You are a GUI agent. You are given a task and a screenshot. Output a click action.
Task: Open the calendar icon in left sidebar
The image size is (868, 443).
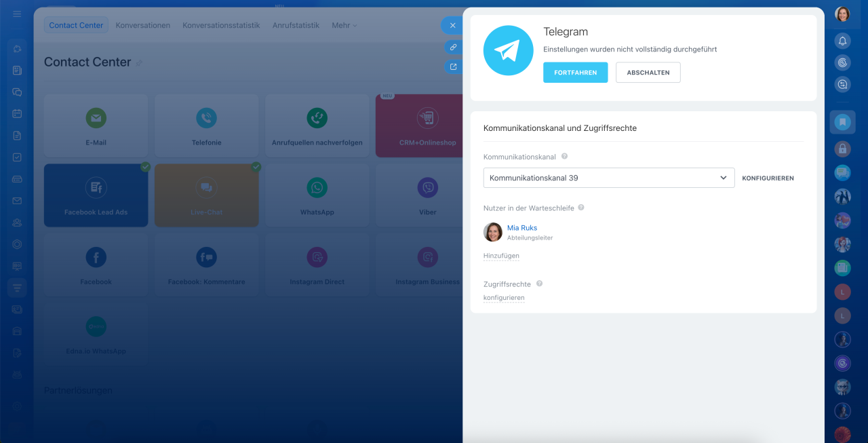click(x=17, y=113)
